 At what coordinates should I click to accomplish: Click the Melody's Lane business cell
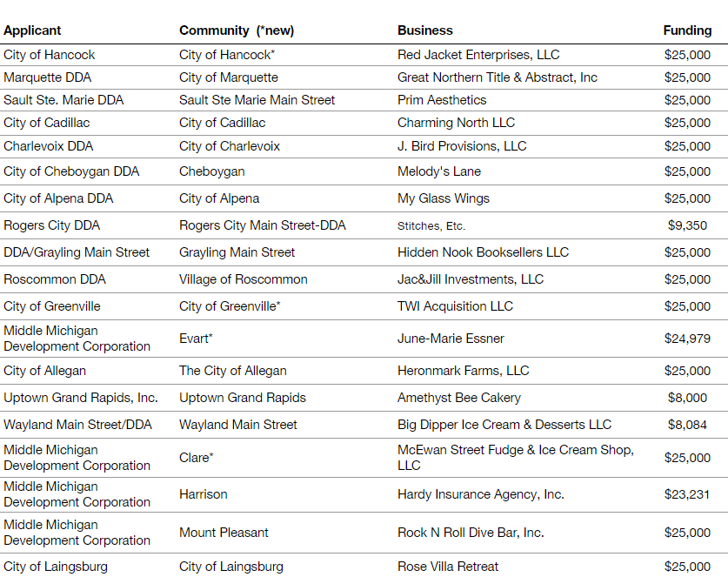click(x=439, y=171)
